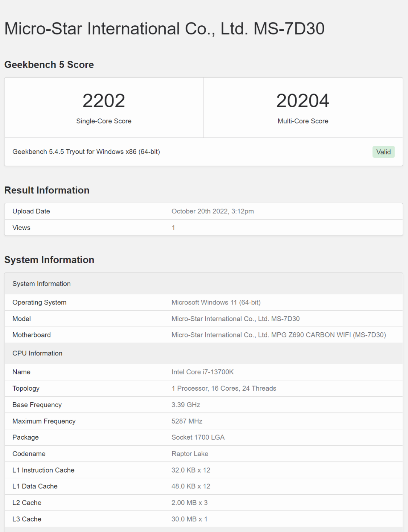Click the large 'System Information' section heading
408x532 pixels.
coord(49,260)
